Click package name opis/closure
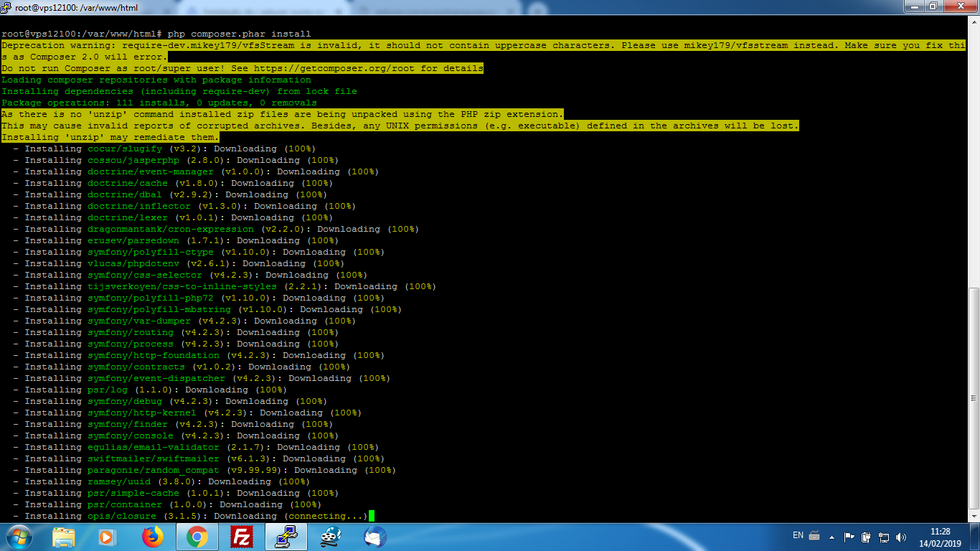The image size is (980, 551). pyautogui.click(x=122, y=516)
